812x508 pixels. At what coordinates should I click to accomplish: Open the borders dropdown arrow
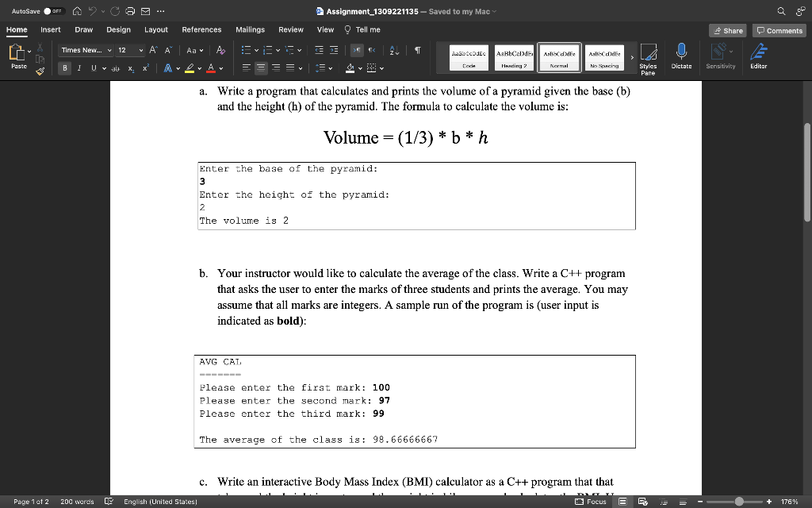tap(382, 68)
